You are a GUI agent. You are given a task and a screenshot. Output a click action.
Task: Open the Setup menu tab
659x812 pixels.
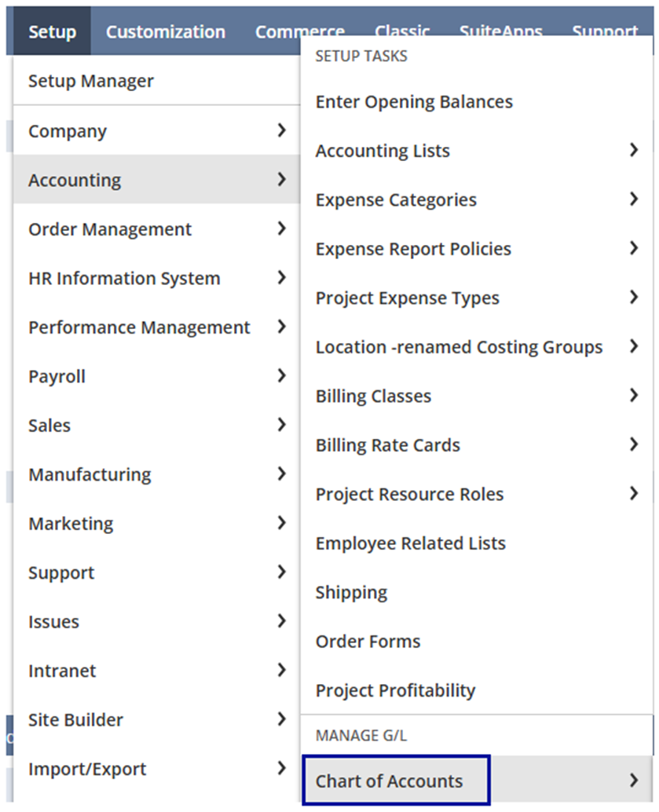coord(53,31)
